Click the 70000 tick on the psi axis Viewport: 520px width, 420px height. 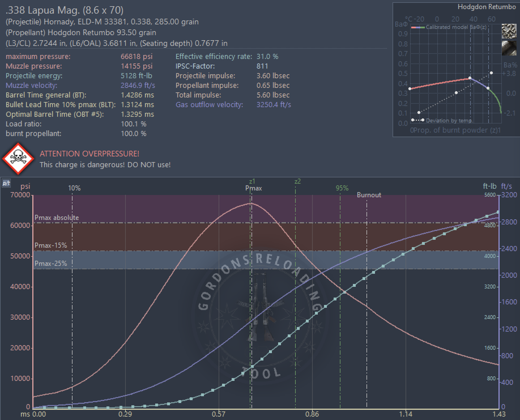coord(20,195)
